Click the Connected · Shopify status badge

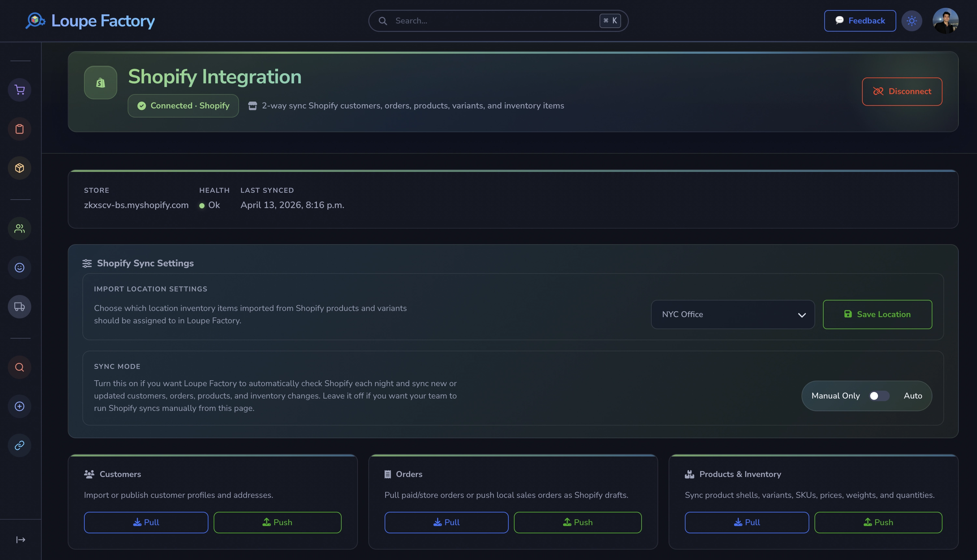coord(183,106)
